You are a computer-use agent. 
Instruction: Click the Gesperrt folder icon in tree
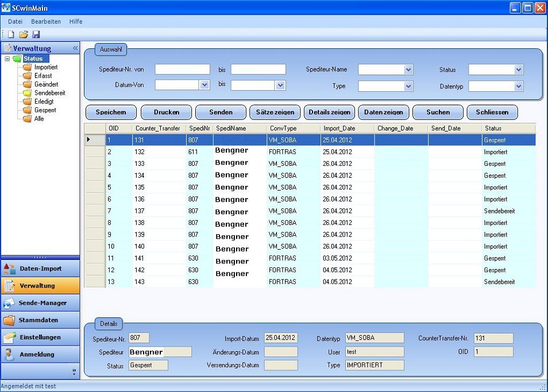click(27, 110)
